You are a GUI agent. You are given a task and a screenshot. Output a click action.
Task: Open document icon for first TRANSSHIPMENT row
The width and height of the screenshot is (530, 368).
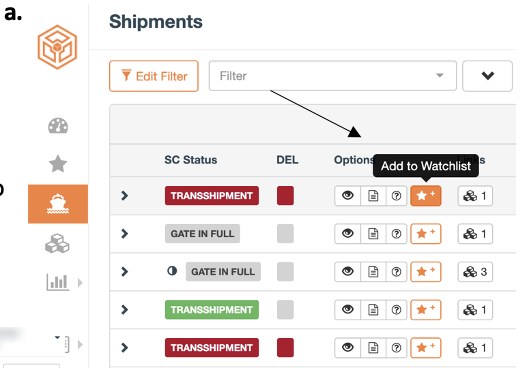coord(373,196)
